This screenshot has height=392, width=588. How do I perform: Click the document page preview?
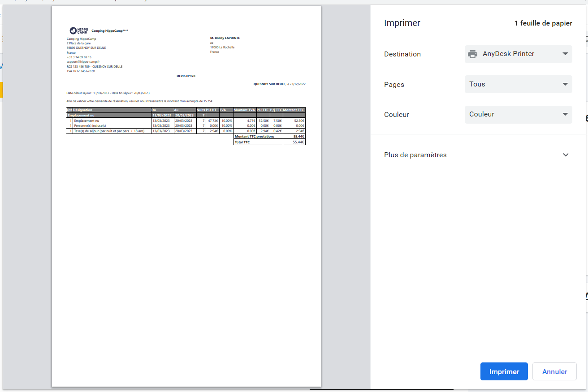point(186,246)
